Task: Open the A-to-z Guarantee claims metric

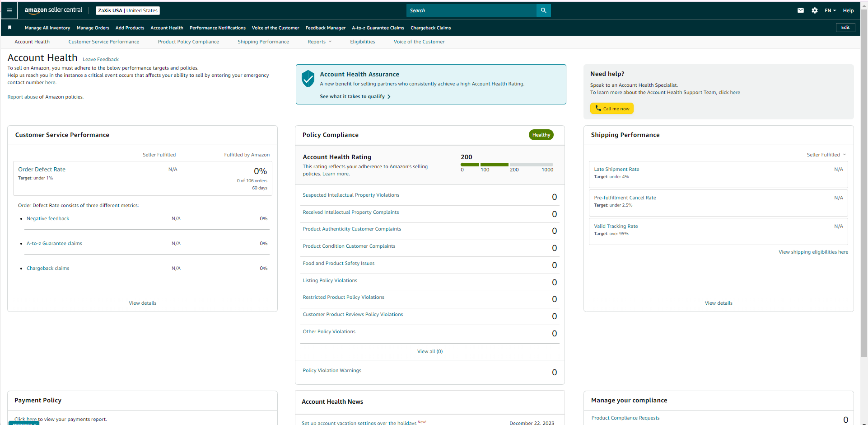Action: click(x=54, y=243)
